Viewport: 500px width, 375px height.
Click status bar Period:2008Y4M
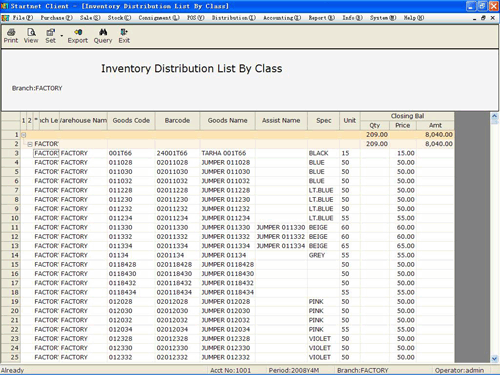pyautogui.click(x=294, y=370)
